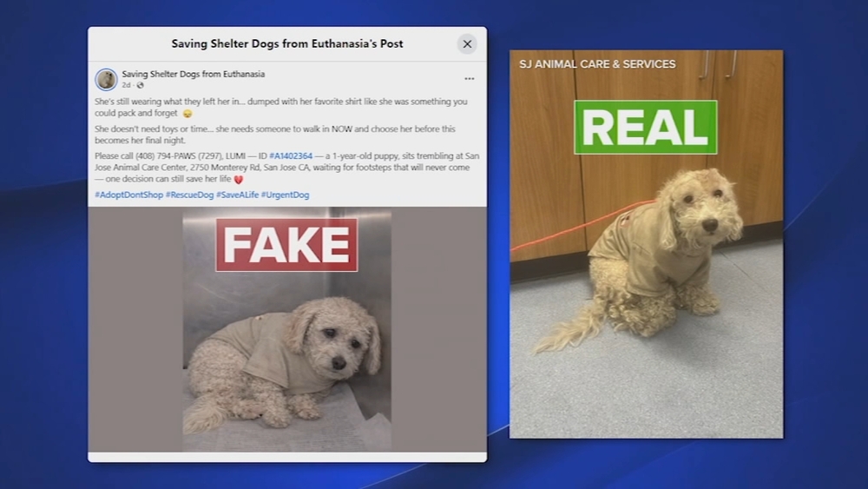Open the post's three-dot options menu
This screenshot has width=868, height=489.
tap(470, 79)
